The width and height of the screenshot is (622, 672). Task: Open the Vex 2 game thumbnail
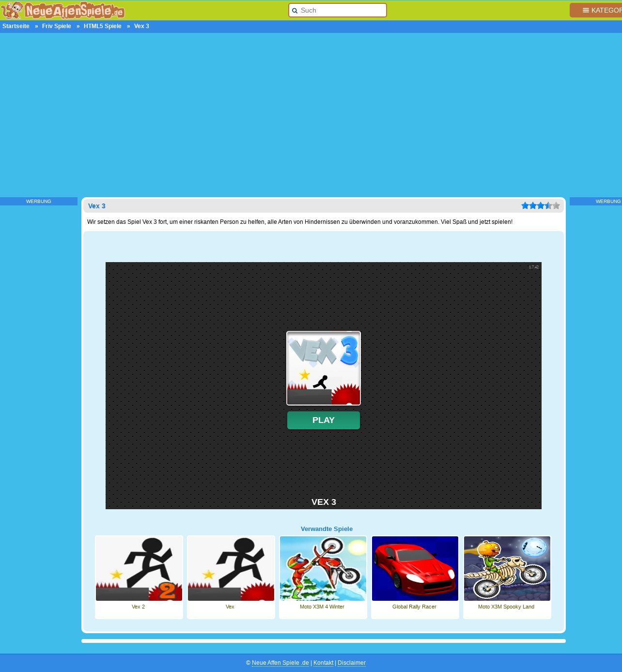[x=139, y=568]
